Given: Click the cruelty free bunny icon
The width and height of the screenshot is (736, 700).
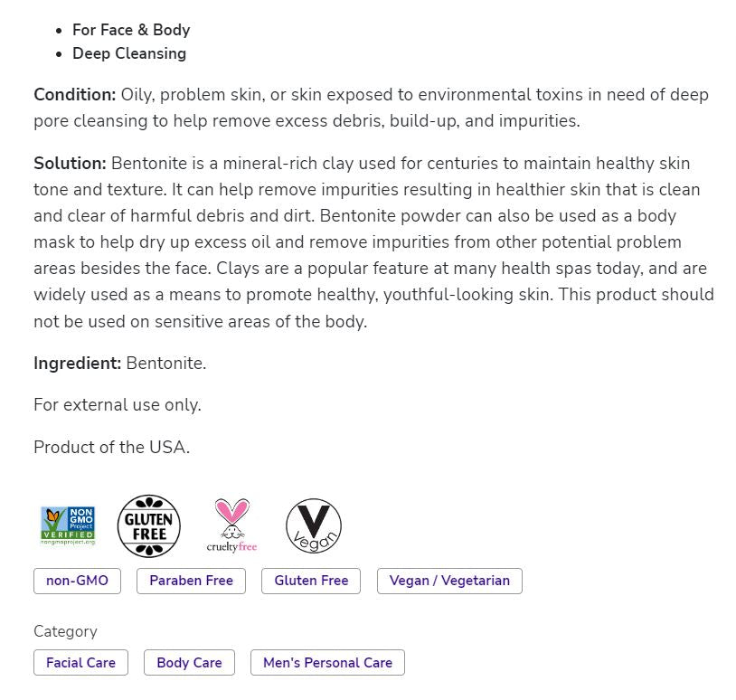Looking at the screenshot, I should pyautogui.click(x=230, y=525).
